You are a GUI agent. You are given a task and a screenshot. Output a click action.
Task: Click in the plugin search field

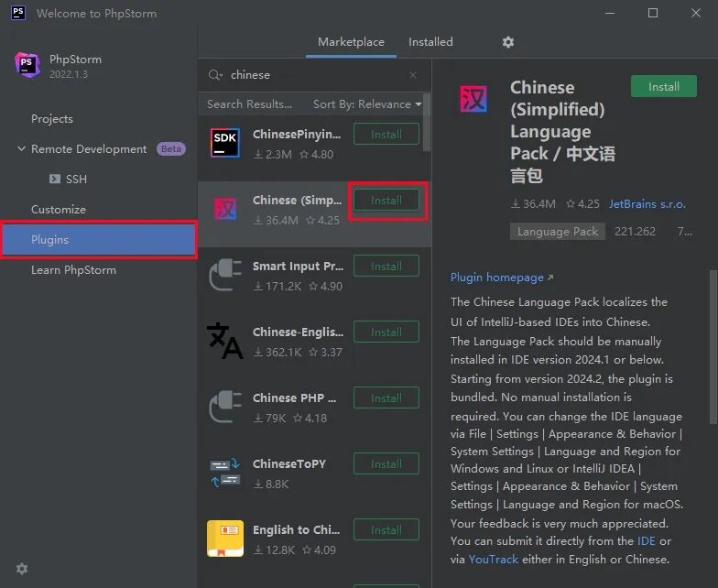click(x=314, y=75)
